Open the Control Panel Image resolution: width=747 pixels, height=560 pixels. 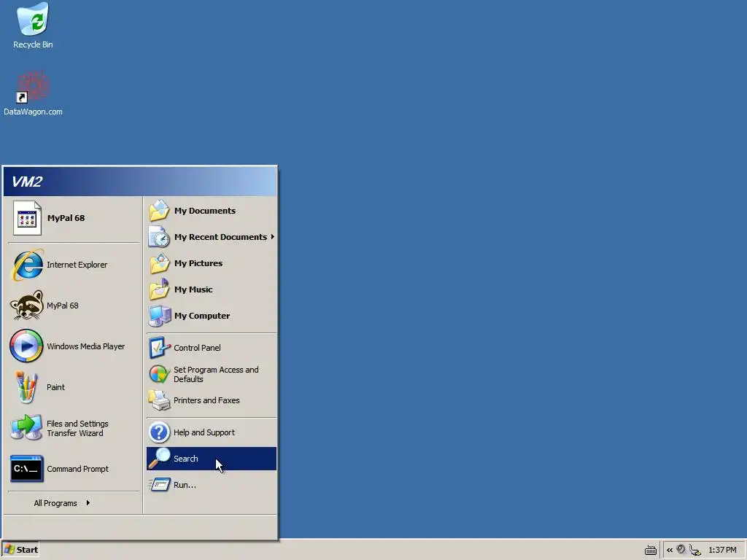pyautogui.click(x=212, y=348)
